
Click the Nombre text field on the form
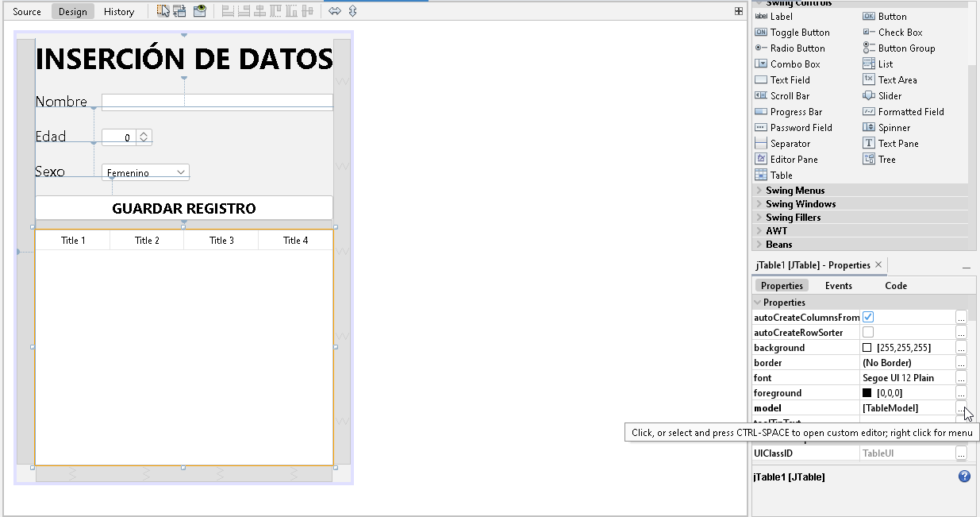217,102
